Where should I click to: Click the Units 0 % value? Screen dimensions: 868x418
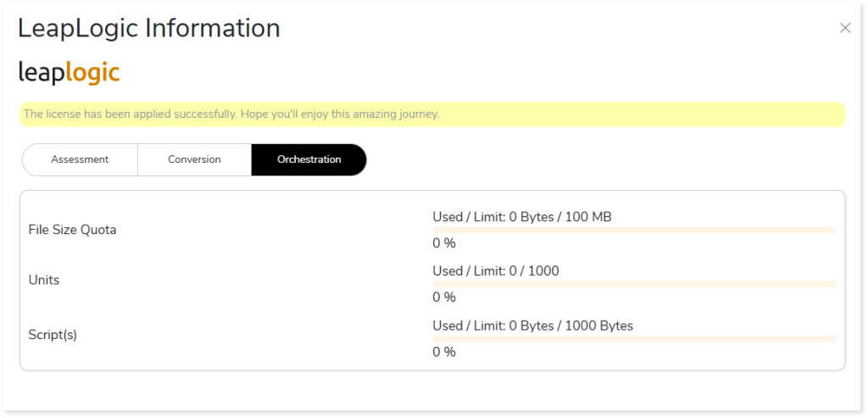tap(444, 298)
